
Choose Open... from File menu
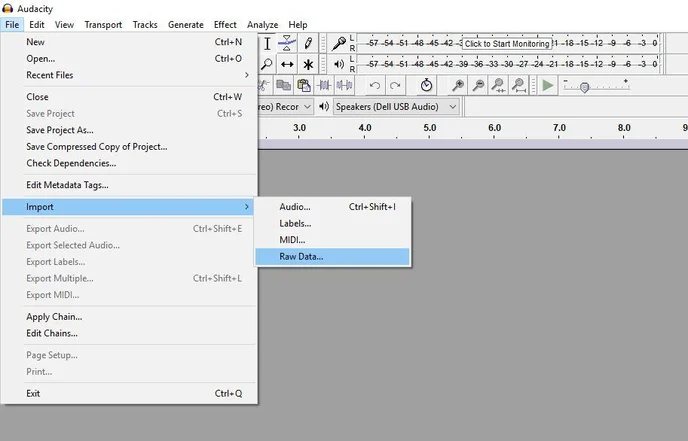129,58
